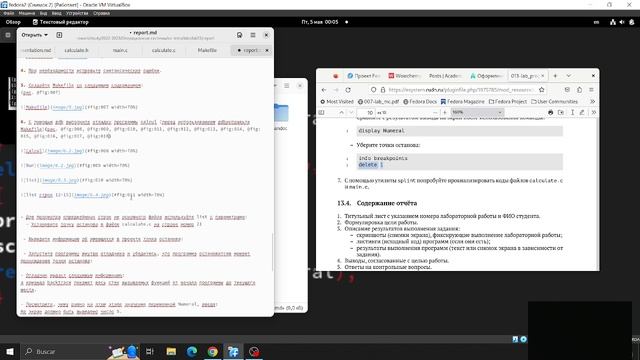The image size is (640, 360).
Task: Open Microsoft Edge from taskbar
Action: tap(192, 351)
